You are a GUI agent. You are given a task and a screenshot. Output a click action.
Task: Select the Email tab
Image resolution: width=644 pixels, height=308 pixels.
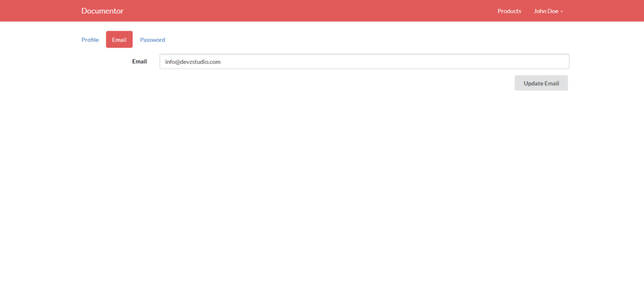pyautogui.click(x=119, y=39)
